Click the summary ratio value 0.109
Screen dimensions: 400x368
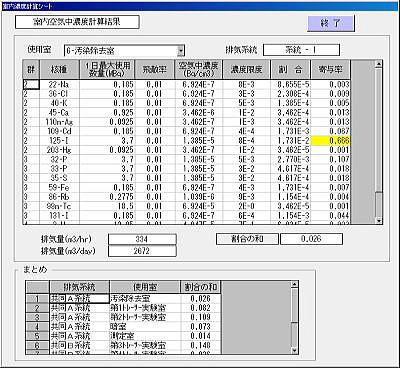pos(201,317)
